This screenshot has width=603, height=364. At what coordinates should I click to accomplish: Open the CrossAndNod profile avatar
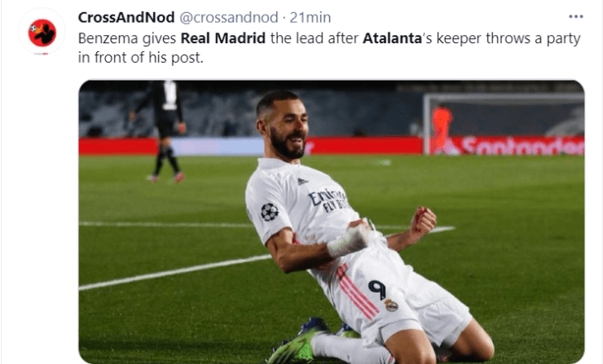[x=42, y=33]
